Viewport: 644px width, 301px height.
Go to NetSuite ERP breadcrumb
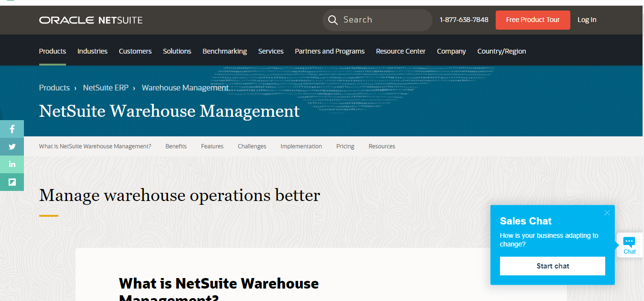point(106,88)
